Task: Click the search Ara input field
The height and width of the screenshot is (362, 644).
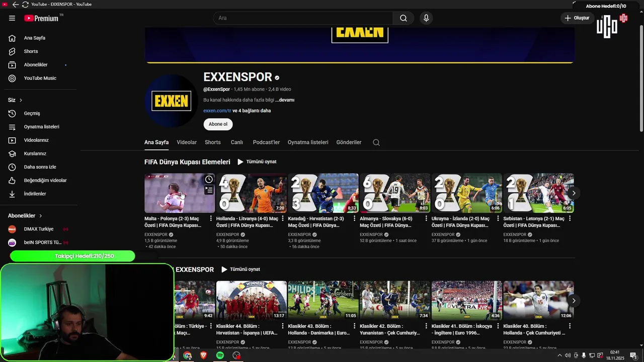Action: click(303, 18)
